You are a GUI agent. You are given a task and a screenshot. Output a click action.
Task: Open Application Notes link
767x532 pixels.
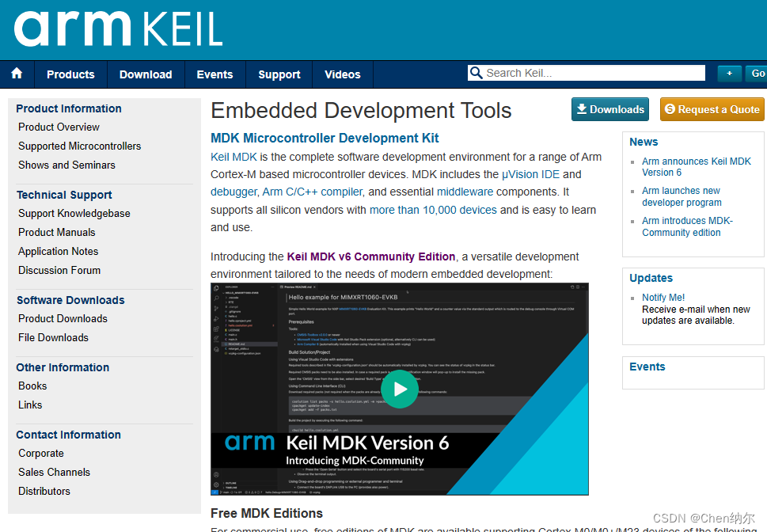(x=59, y=251)
